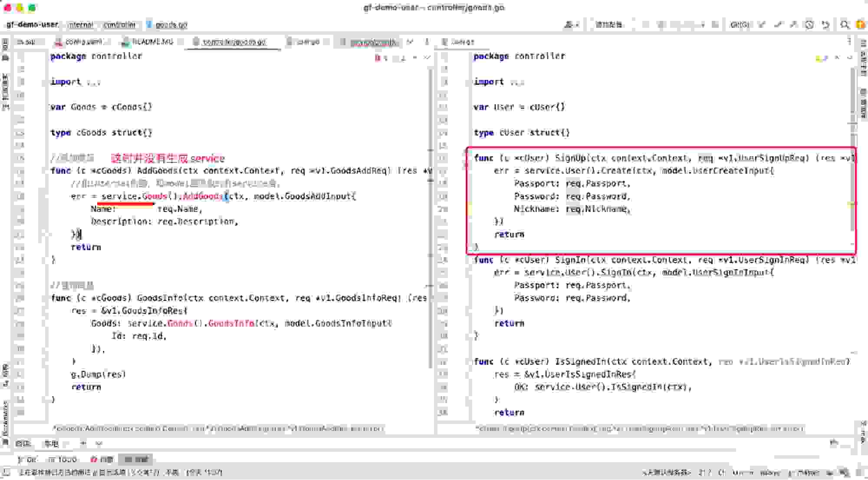The height and width of the screenshot is (480, 868).
Task: Select the local terminal tab
Action: [x=51, y=443]
